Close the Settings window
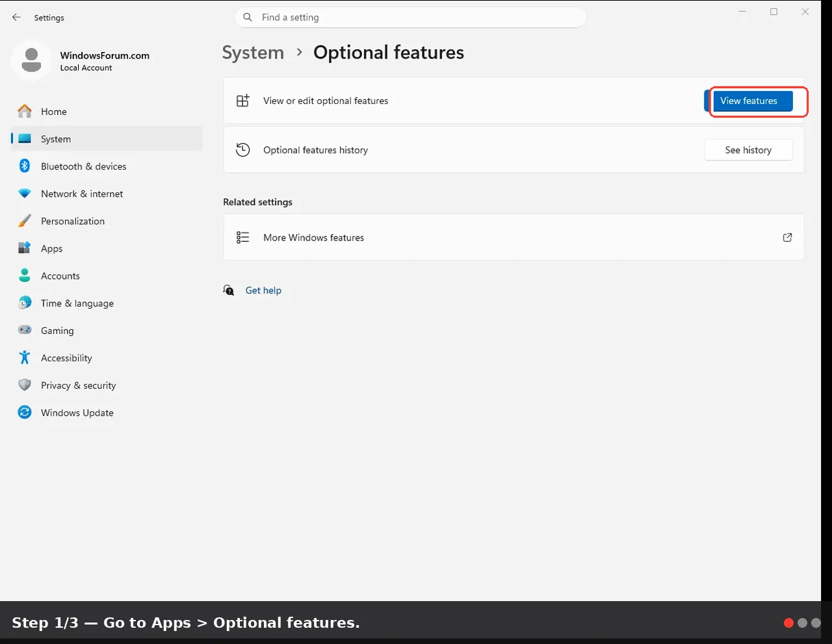 805,12
